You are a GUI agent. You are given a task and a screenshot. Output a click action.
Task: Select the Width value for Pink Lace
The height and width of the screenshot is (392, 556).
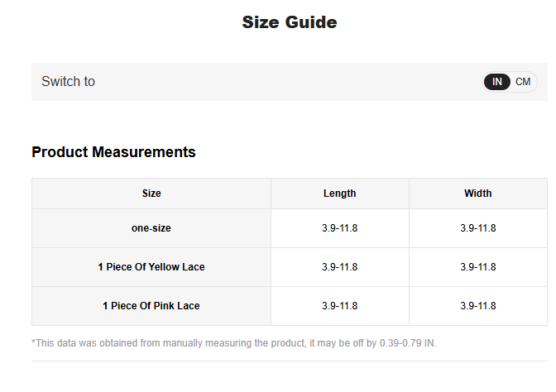pos(477,306)
